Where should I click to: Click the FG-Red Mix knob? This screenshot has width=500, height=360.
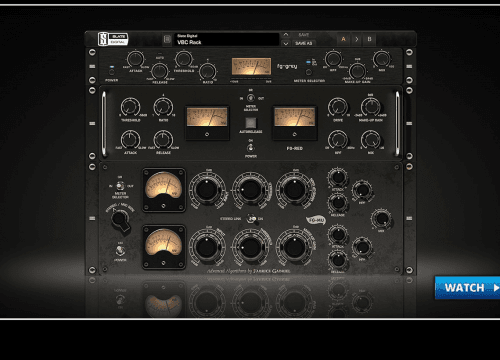pyautogui.click(x=370, y=139)
